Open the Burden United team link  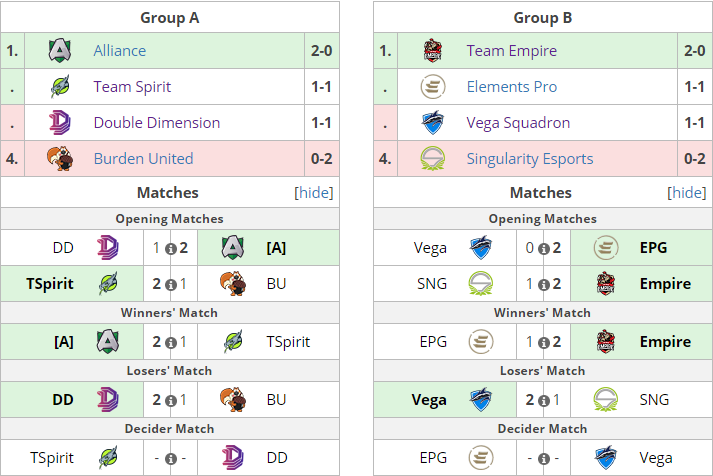pos(143,159)
